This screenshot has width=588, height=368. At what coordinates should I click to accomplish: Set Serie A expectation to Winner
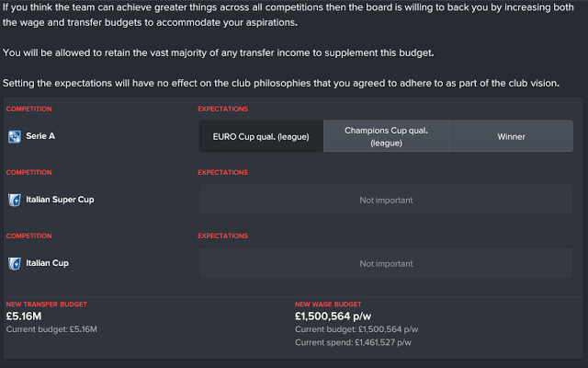click(511, 136)
